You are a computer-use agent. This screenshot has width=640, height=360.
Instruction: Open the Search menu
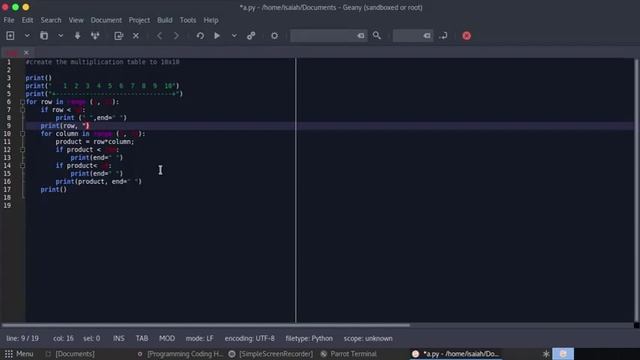[51, 20]
